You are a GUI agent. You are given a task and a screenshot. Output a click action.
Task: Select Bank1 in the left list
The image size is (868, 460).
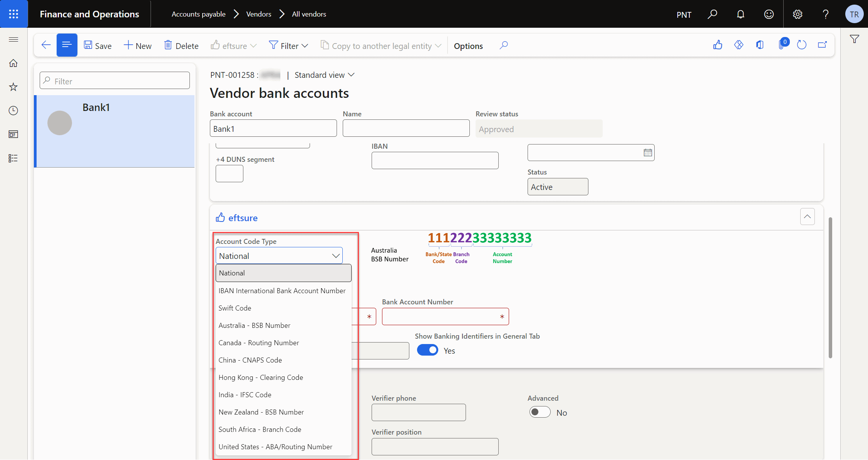coord(114,131)
